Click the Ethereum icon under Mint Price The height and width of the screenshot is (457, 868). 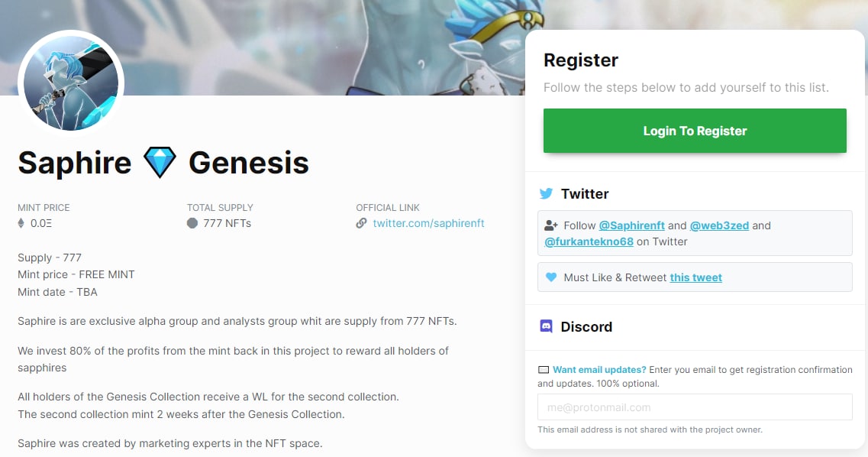coord(21,223)
